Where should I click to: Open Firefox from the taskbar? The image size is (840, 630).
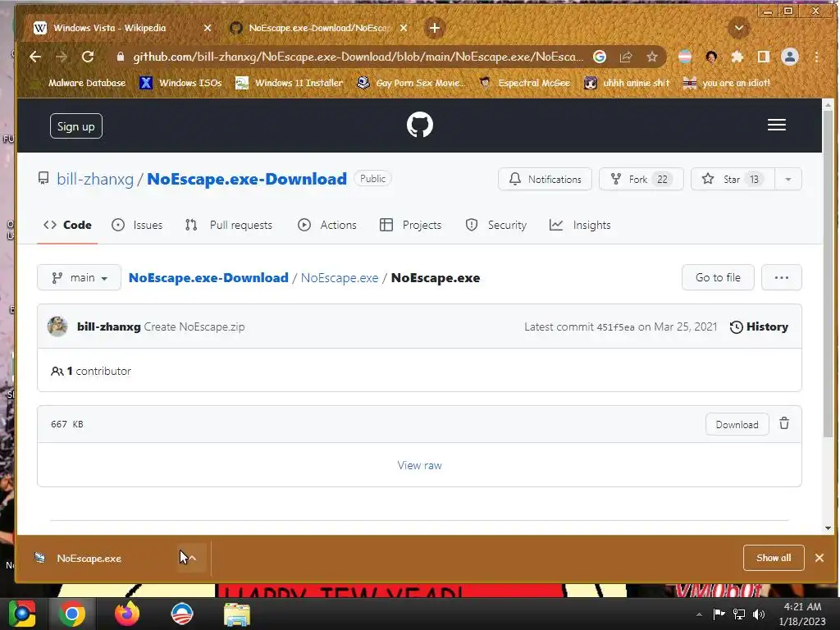click(127, 614)
